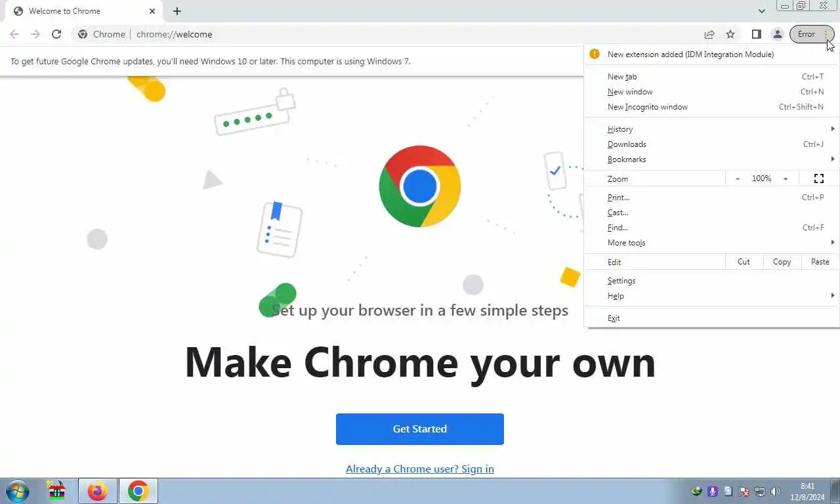Click the three-dot Chrome menu icon
The image size is (840, 504).
[x=826, y=34]
